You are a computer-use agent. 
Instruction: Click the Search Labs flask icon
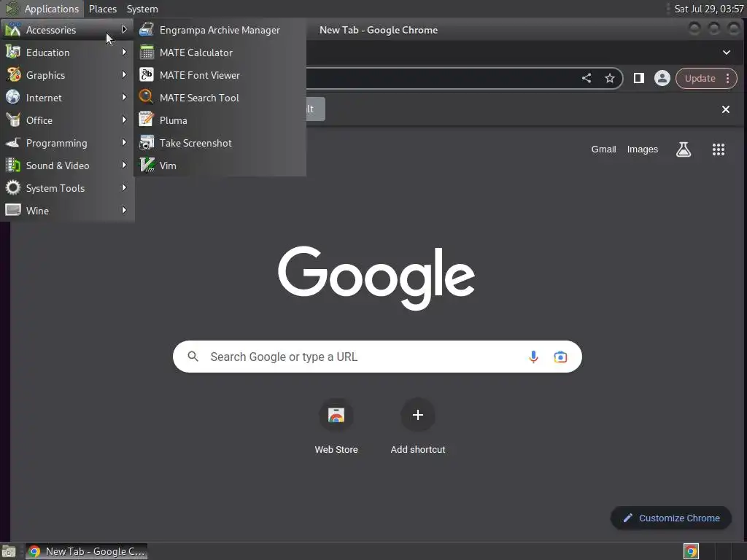coord(683,149)
